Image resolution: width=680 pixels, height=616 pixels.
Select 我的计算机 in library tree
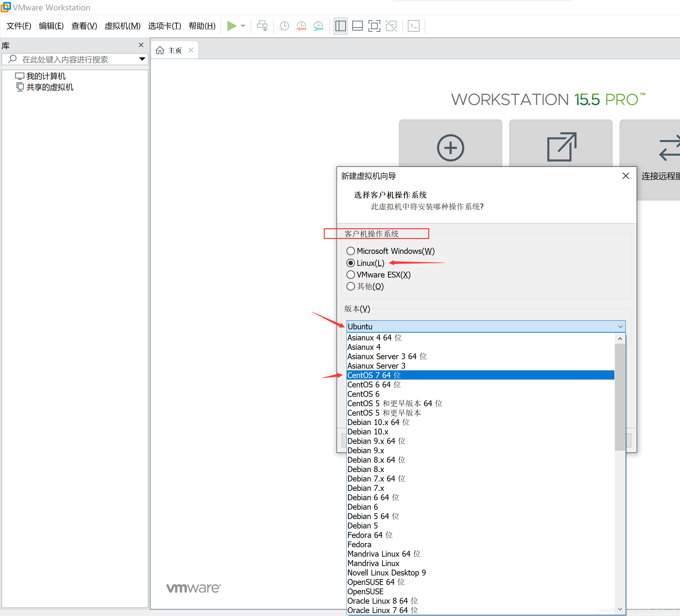(x=45, y=76)
